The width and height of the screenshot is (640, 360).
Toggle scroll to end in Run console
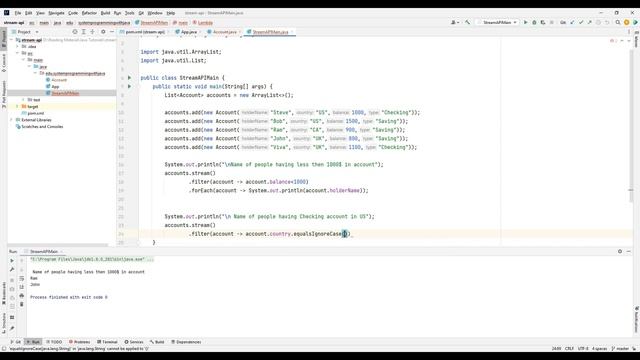(x=22, y=287)
